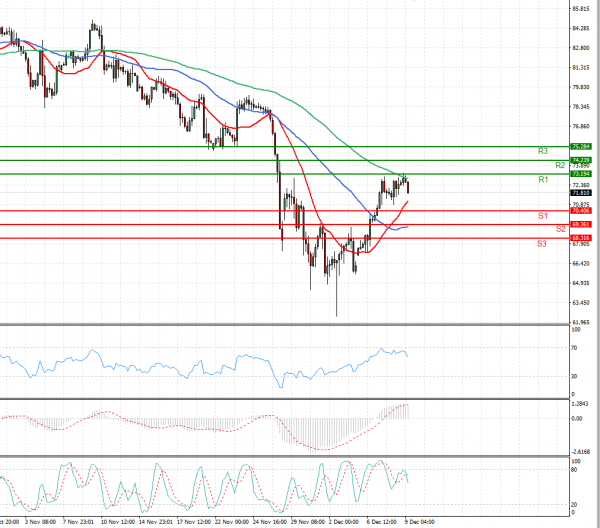Click the 17 Nov 12:00 date label
Screen dimensions: 600x528
click(x=194, y=522)
